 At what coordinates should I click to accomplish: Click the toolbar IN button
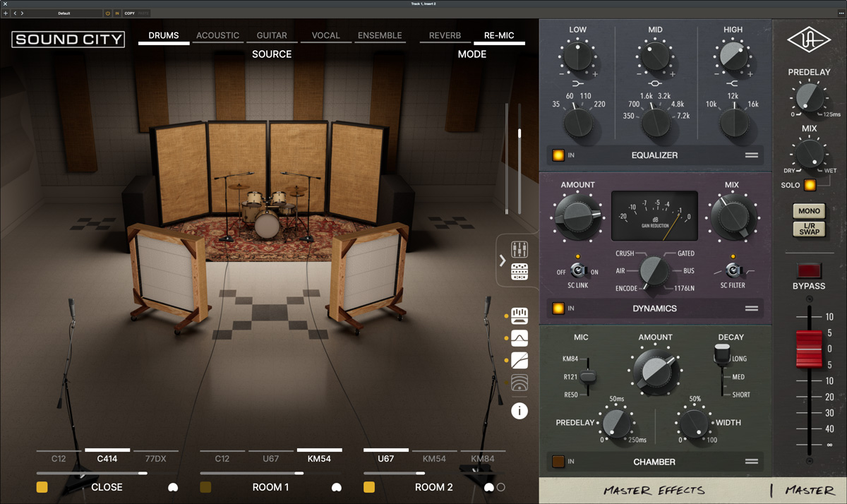(x=117, y=13)
